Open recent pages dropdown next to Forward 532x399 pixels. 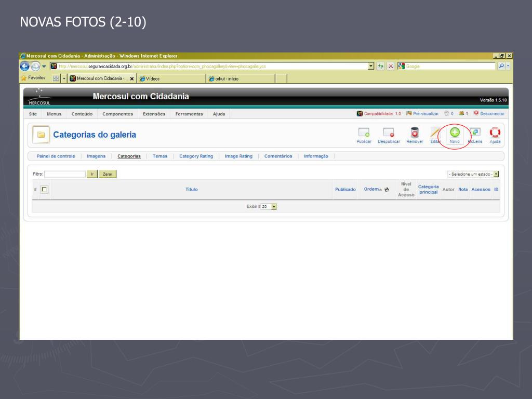point(44,66)
